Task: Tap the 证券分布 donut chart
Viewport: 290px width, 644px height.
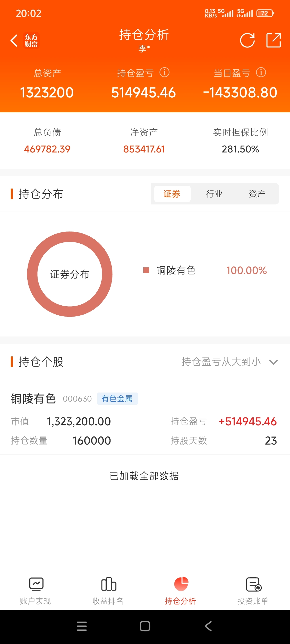Action: click(70, 274)
